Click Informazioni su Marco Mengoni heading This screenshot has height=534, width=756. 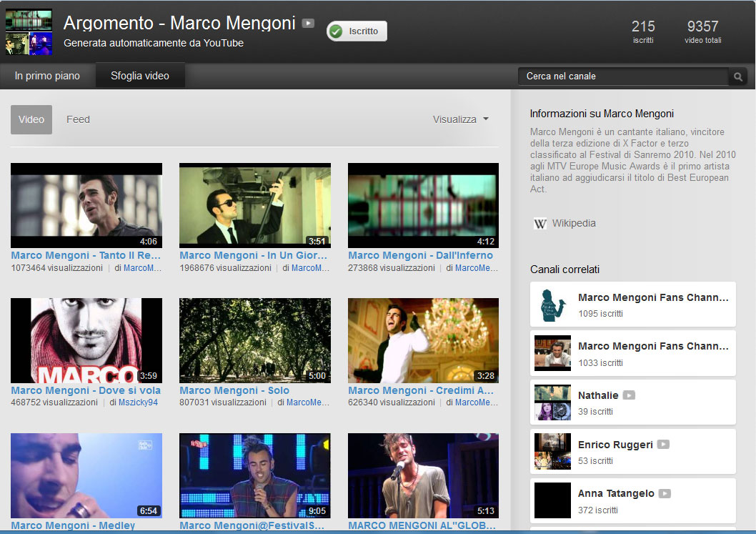[602, 114]
